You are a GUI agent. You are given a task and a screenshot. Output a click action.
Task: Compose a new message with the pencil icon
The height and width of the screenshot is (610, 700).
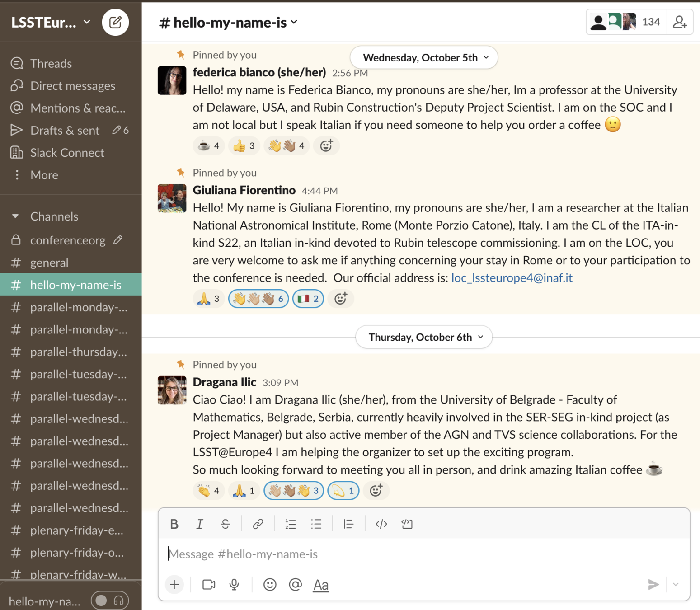(x=115, y=22)
